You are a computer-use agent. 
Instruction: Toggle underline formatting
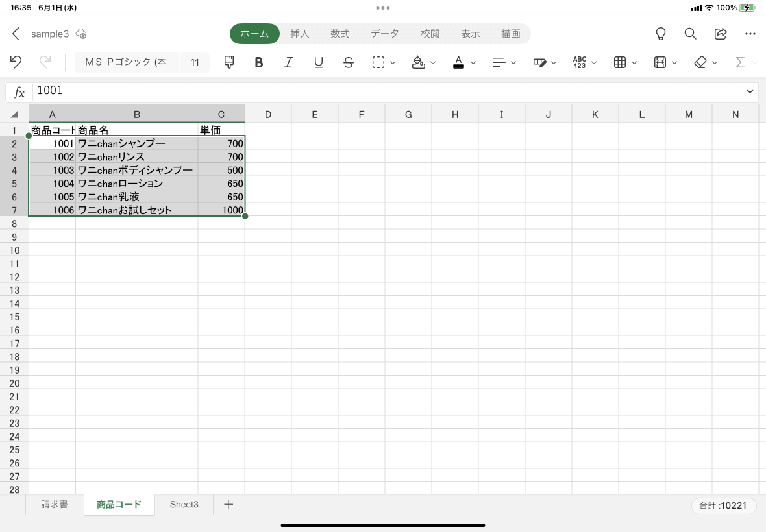click(319, 62)
